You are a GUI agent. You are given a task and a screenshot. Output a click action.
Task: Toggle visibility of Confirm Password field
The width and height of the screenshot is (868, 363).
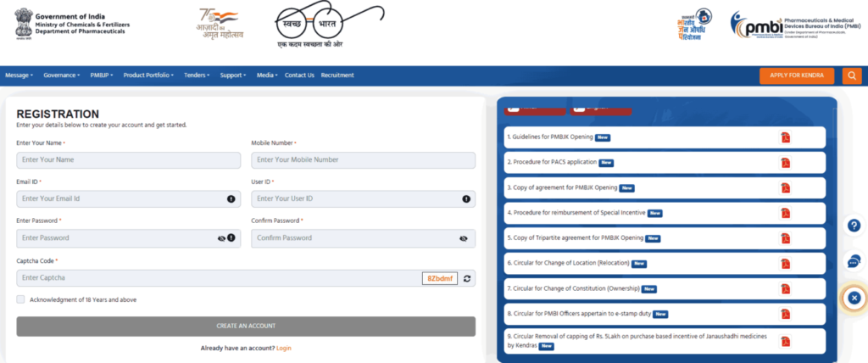pos(464,239)
